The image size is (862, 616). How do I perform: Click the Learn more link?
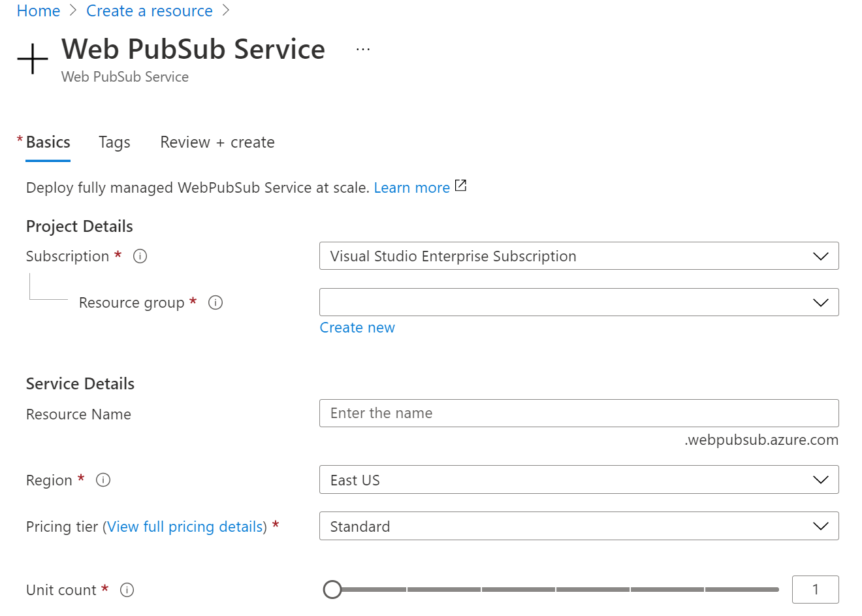[411, 187]
